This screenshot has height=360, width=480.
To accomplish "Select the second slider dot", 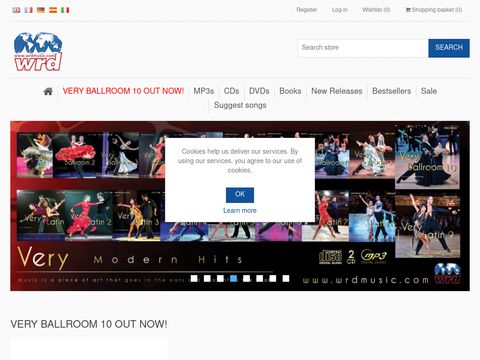I will tap(207, 278).
